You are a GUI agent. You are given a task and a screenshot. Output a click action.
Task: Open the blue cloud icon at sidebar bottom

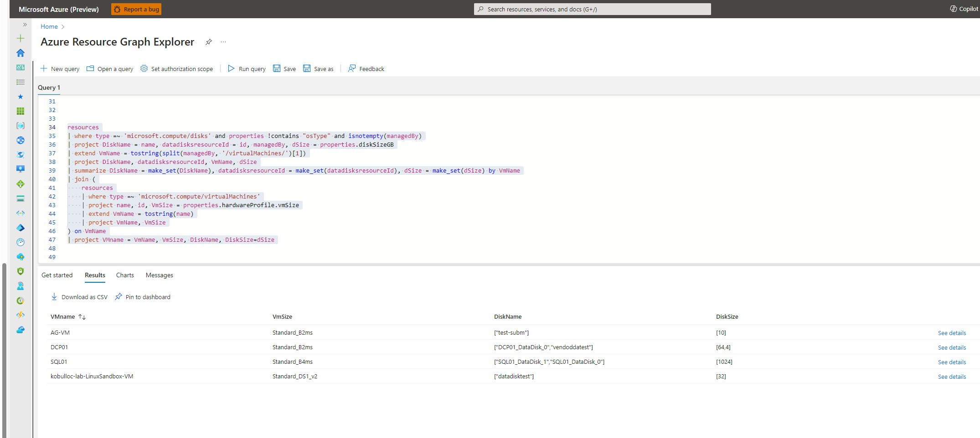click(21, 330)
